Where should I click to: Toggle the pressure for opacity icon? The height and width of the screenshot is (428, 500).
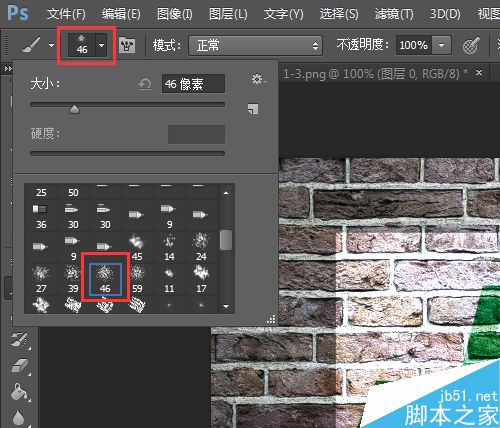pyautogui.click(x=471, y=45)
